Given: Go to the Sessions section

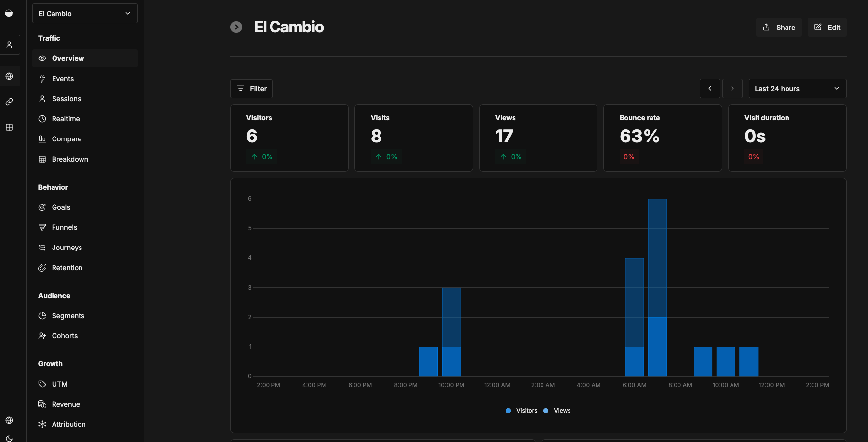Looking at the screenshot, I should click(x=66, y=98).
